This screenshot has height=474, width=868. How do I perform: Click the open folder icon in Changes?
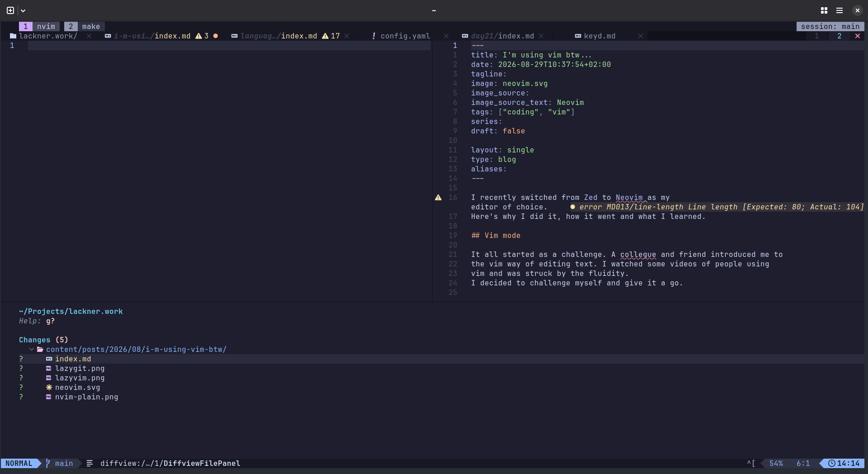point(40,349)
